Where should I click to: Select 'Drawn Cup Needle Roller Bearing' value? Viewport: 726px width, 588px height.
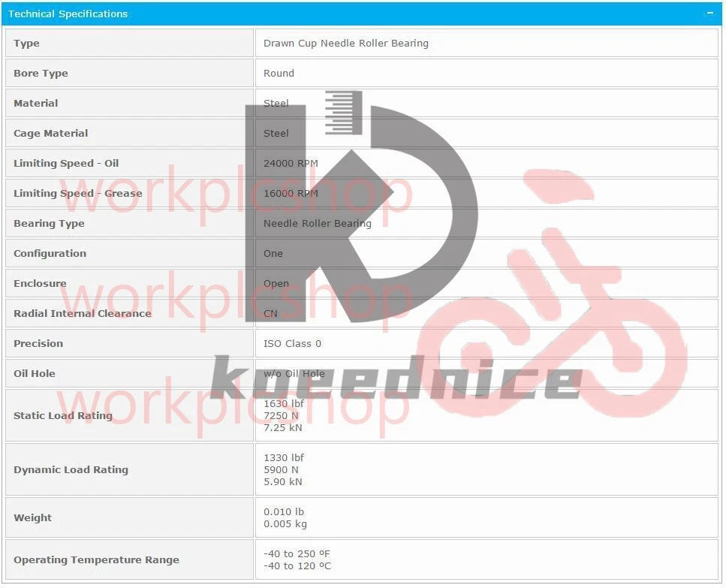click(346, 43)
